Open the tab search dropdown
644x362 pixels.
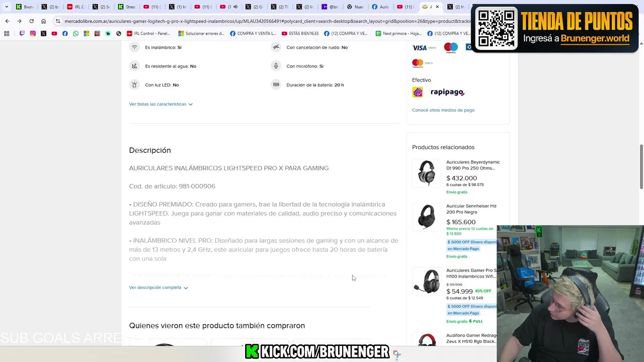(x=7, y=7)
